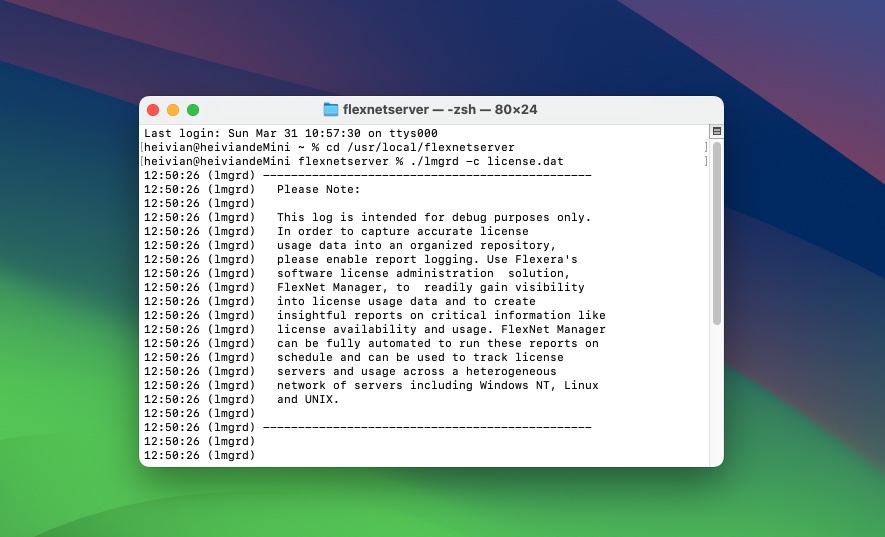Image resolution: width=885 pixels, height=537 pixels.
Task: Click the first dashed separator line
Action: pos(426,175)
